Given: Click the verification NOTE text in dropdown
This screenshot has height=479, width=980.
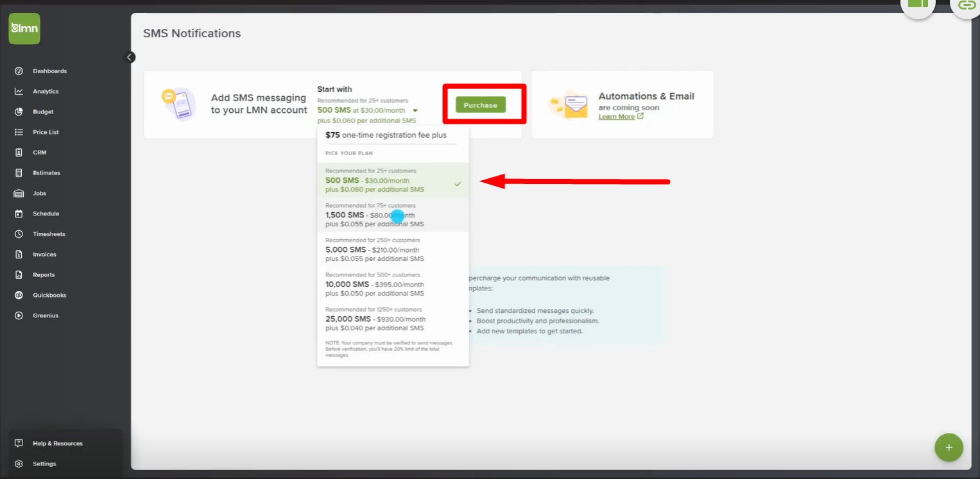Looking at the screenshot, I should (390, 349).
